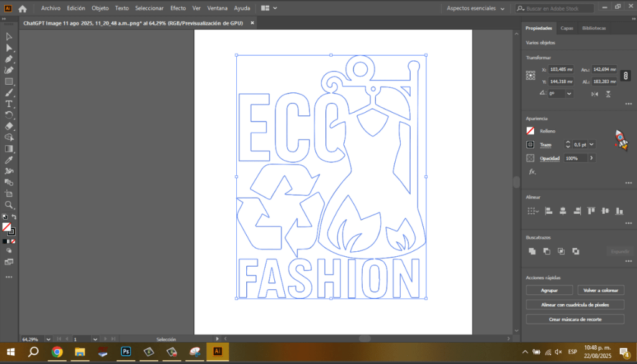
Task: Select the Type tool
Action: (x=9, y=104)
